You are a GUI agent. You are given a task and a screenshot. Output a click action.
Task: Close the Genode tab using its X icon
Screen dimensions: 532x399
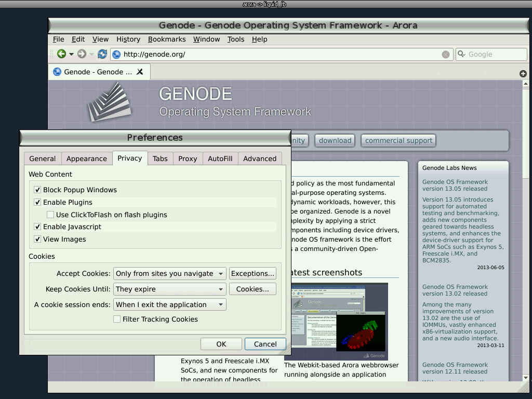coord(140,72)
